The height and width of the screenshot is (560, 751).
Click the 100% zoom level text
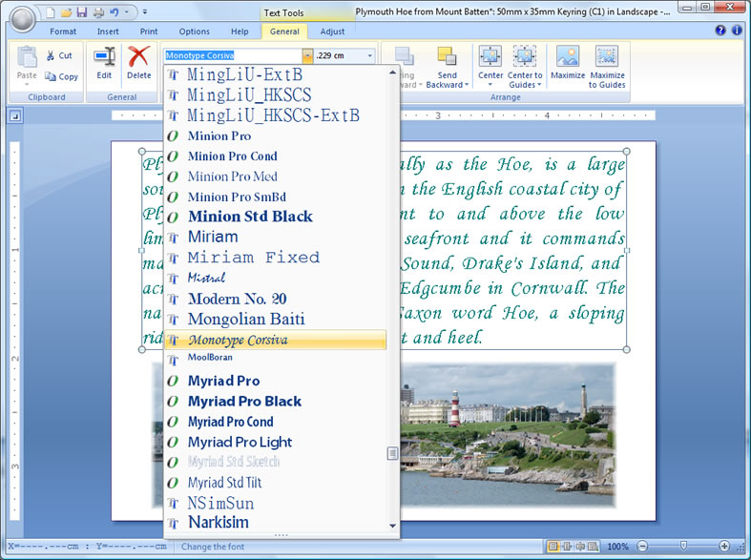(x=617, y=546)
